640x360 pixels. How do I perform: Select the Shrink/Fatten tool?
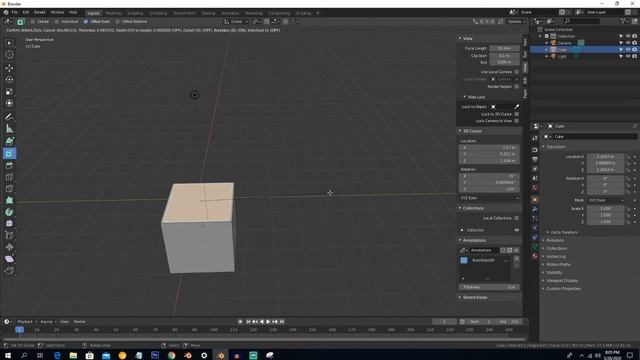(9, 247)
